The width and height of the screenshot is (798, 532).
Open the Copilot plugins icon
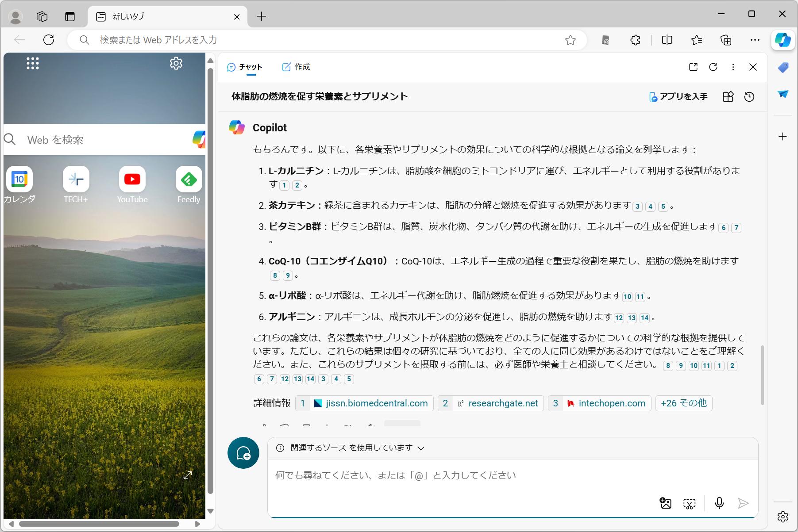[x=728, y=96]
